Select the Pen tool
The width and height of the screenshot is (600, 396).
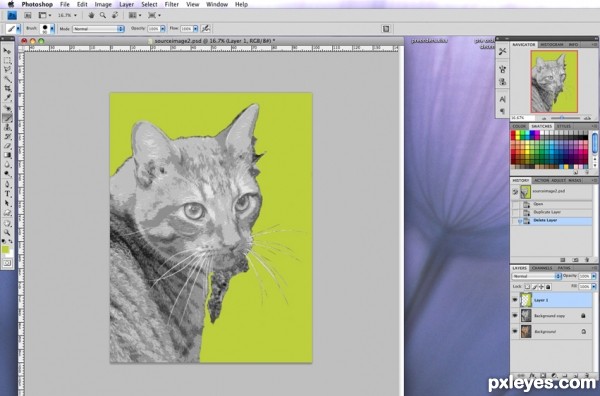[7, 184]
